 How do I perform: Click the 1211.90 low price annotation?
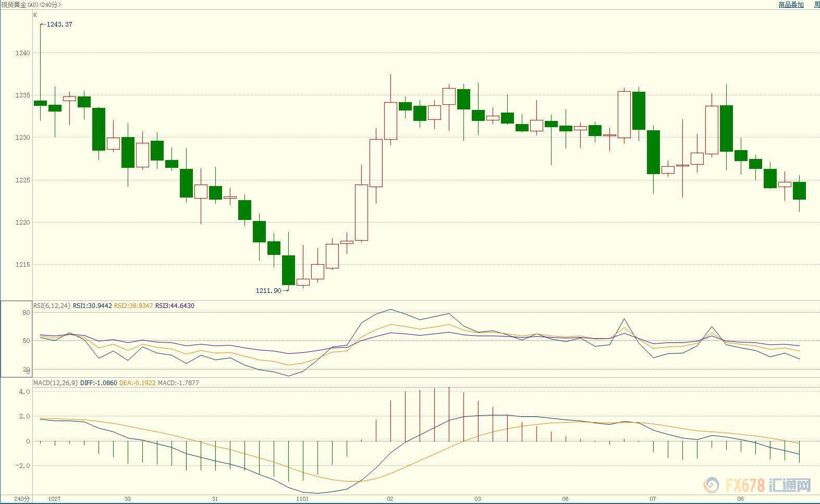click(x=268, y=290)
